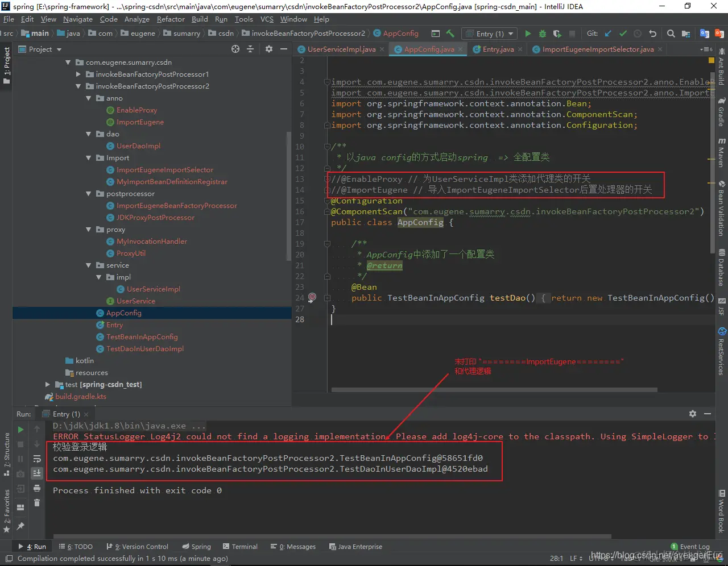Open the File menu
728x566 pixels.
9,19
